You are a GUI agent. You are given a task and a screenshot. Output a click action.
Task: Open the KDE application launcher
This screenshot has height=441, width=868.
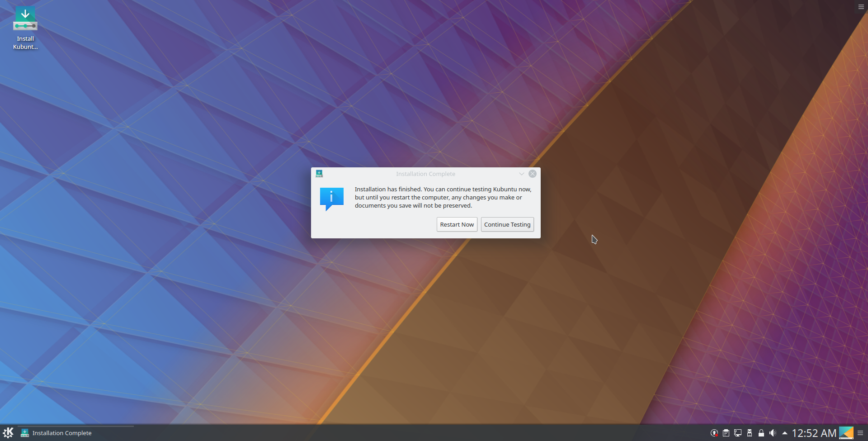[8, 433]
